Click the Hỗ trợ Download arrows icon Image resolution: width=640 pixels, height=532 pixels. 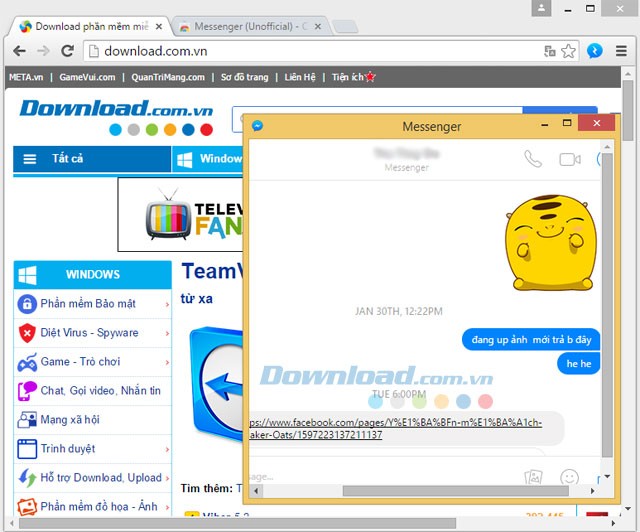click(x=27, y=478)
